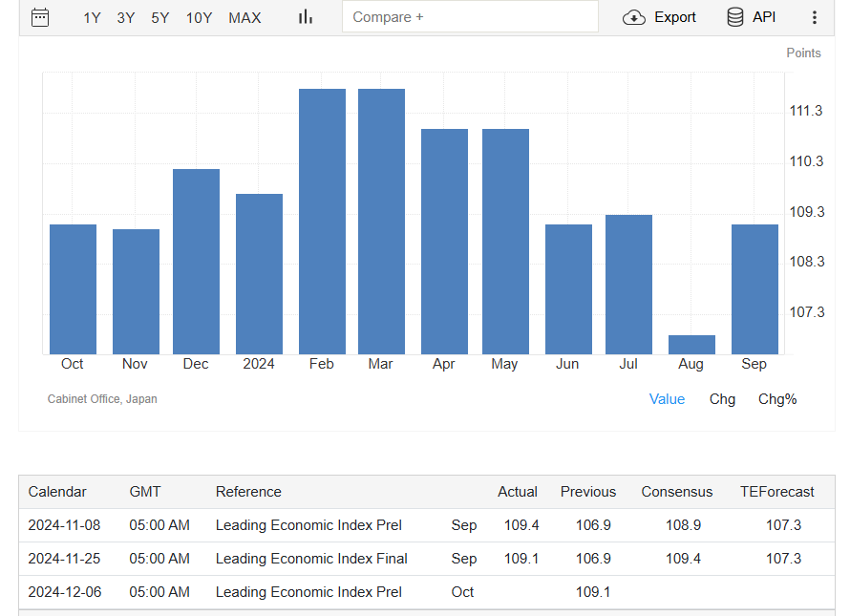Viewport: 850px width, 616px height.
Task: Click the Reference column header
Action: (248, 492)
